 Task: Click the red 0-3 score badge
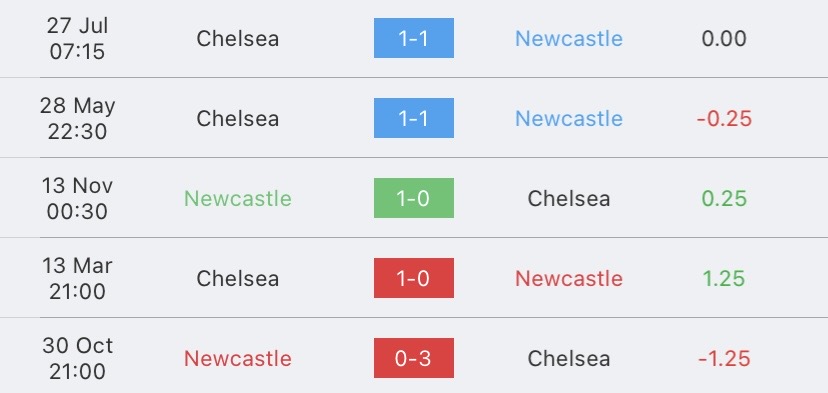click(x=413, y=358)
